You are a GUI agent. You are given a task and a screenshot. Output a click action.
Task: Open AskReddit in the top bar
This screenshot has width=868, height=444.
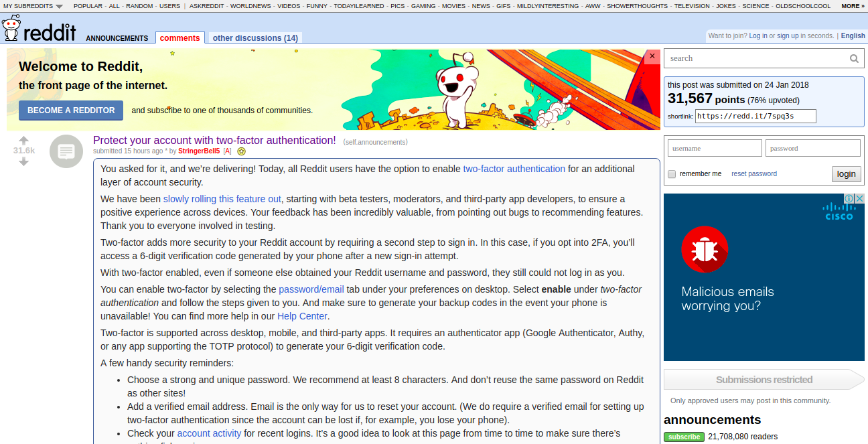click(x=207, y=6)
